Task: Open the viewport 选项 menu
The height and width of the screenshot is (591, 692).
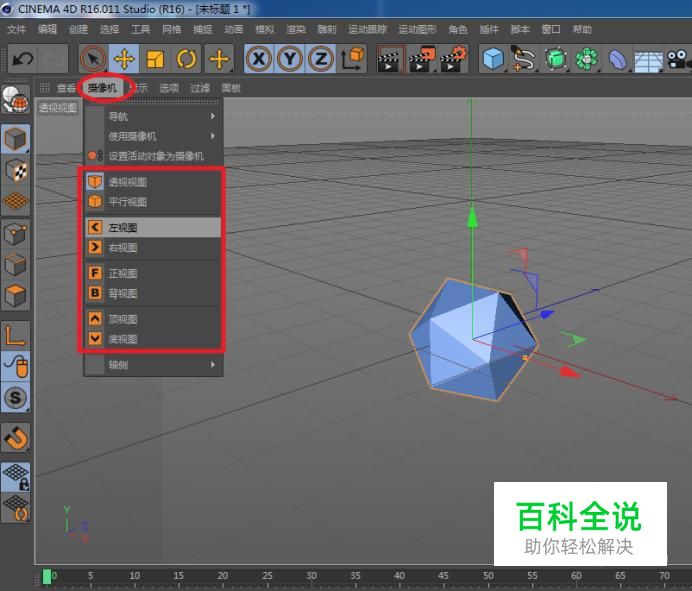Action: [x=169, y=88]
